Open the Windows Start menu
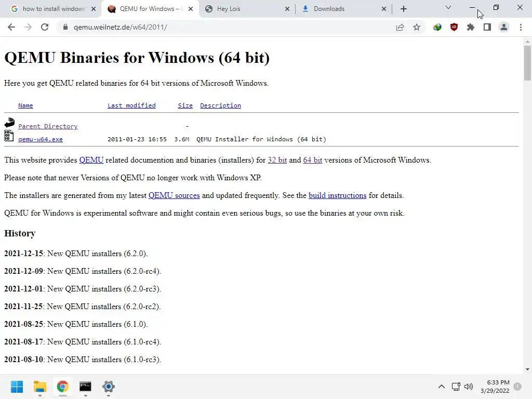This screenshot has height=399, width=532. (17, 387)
